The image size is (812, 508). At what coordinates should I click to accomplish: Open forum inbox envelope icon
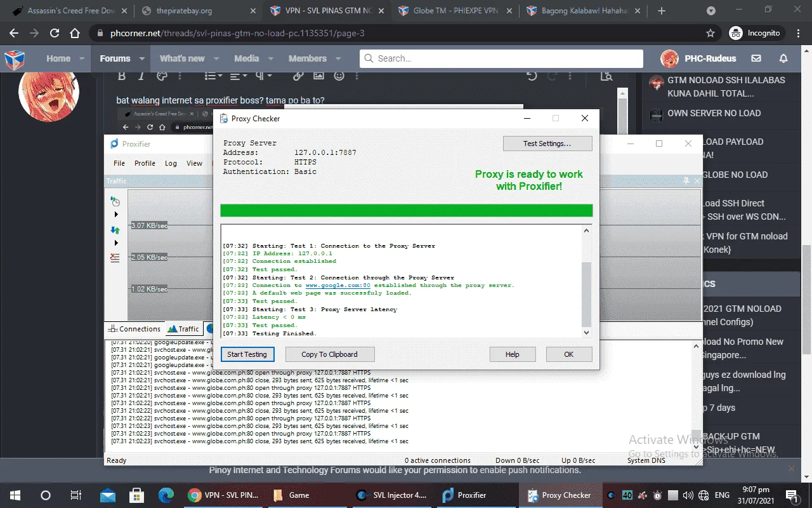(x=756, y=58)
